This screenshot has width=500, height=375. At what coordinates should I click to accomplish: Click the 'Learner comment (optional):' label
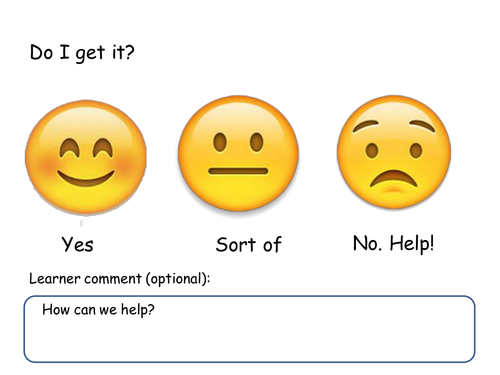click(x=120, y=279)
